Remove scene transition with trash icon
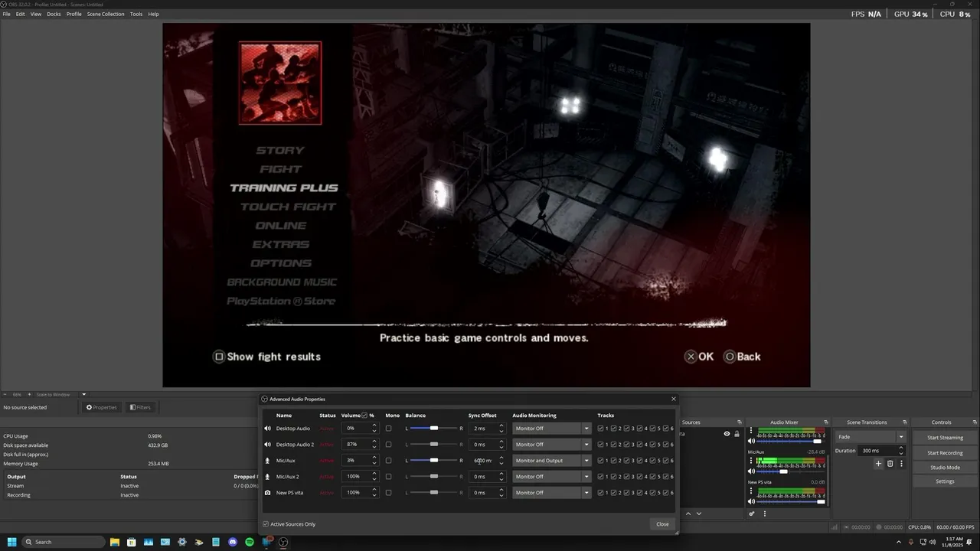The width and height of the screenshot is (980, 551). (x=890, y=464)
